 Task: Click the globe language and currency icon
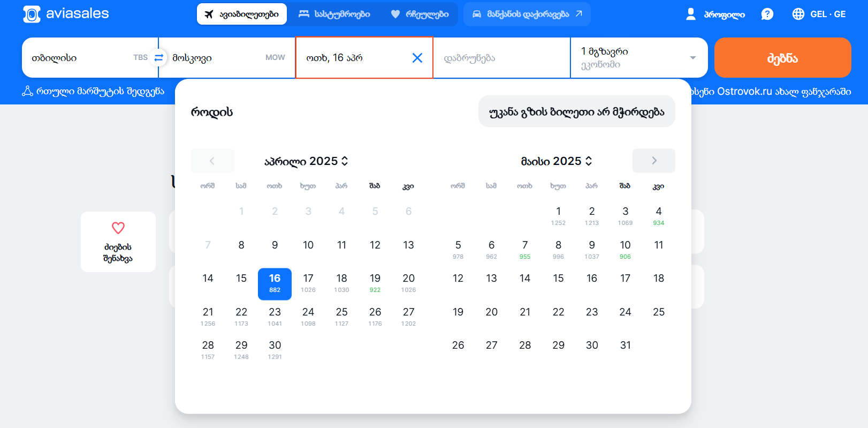tap(798, 14)
